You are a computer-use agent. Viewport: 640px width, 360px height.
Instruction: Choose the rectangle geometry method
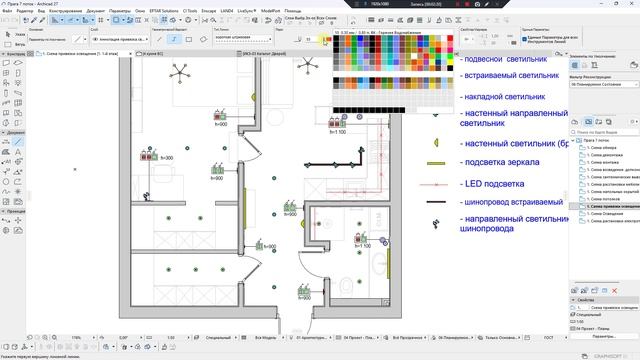coord(189,40)
